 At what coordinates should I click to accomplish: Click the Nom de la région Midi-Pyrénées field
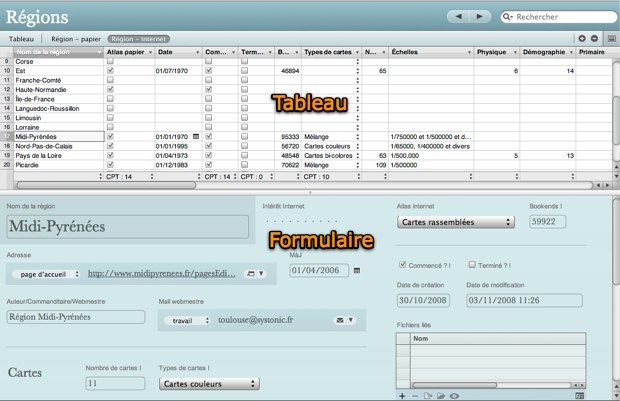pyautogui.click(x=128, y=227)
